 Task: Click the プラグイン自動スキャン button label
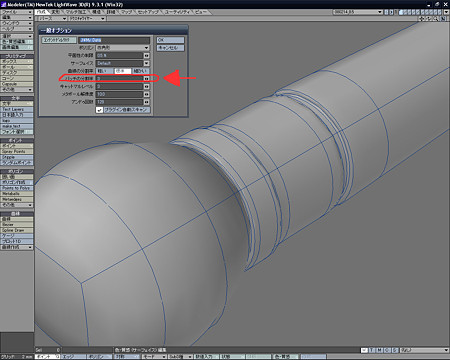click(126, 110)
